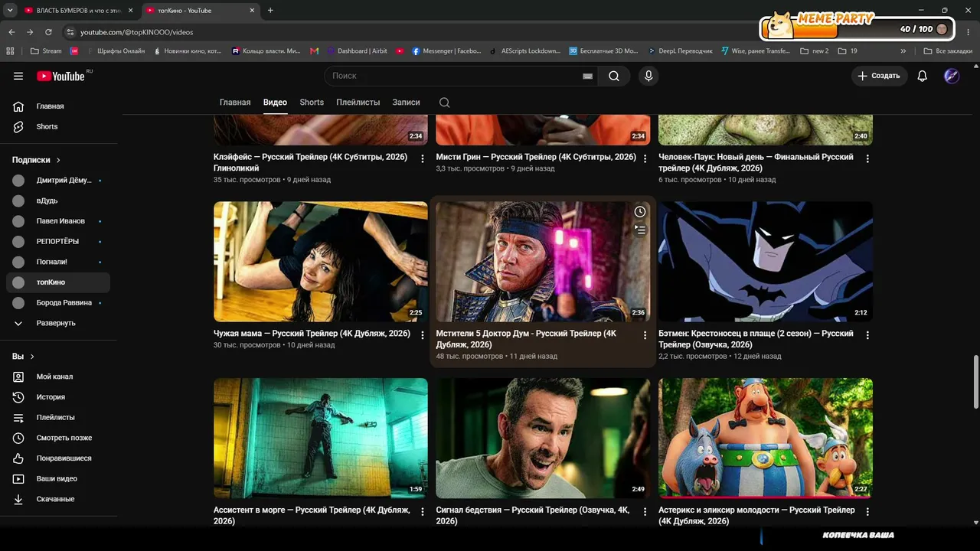Open Shorts in the sidebar
This screenshot has height=551, width=980.
point(58,127)
